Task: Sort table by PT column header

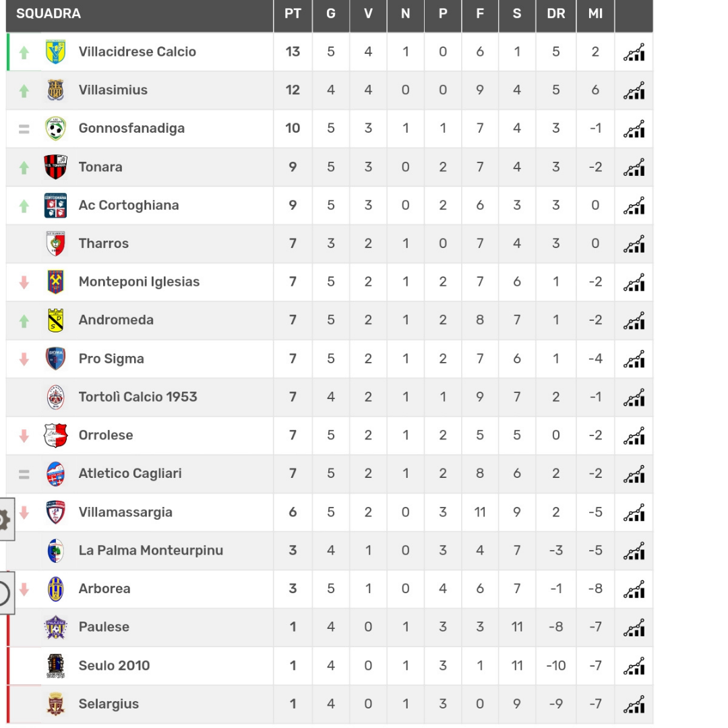Action: click(x=293, y=14)
